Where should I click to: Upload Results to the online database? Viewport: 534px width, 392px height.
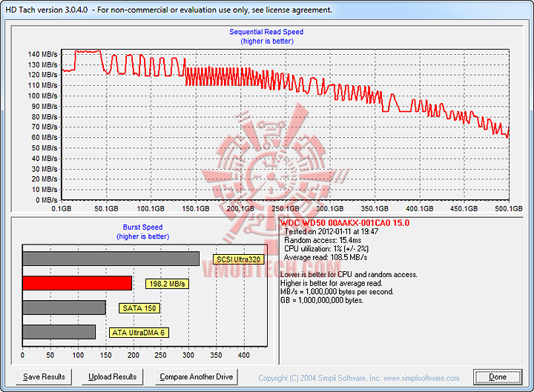[113, 376]
